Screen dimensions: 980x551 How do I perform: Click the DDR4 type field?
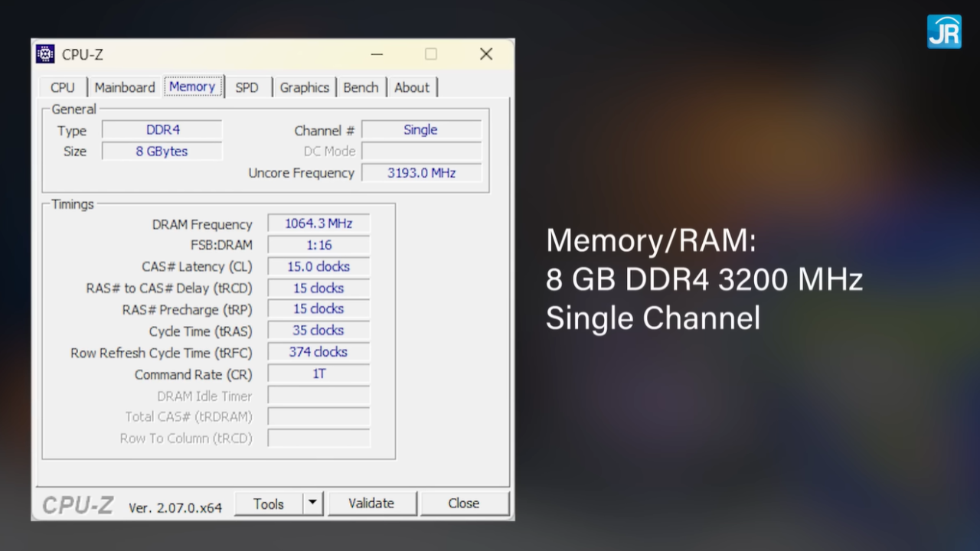pos(162,130)
